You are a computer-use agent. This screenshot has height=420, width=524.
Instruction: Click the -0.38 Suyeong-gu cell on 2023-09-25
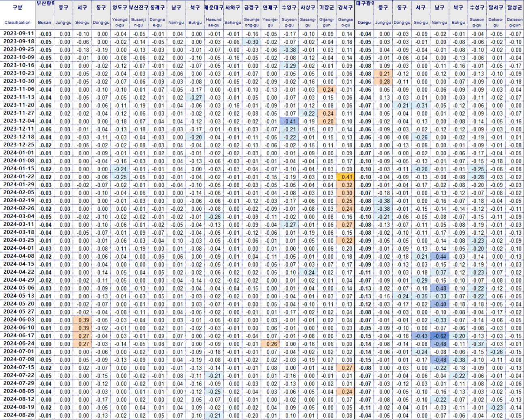289,50
